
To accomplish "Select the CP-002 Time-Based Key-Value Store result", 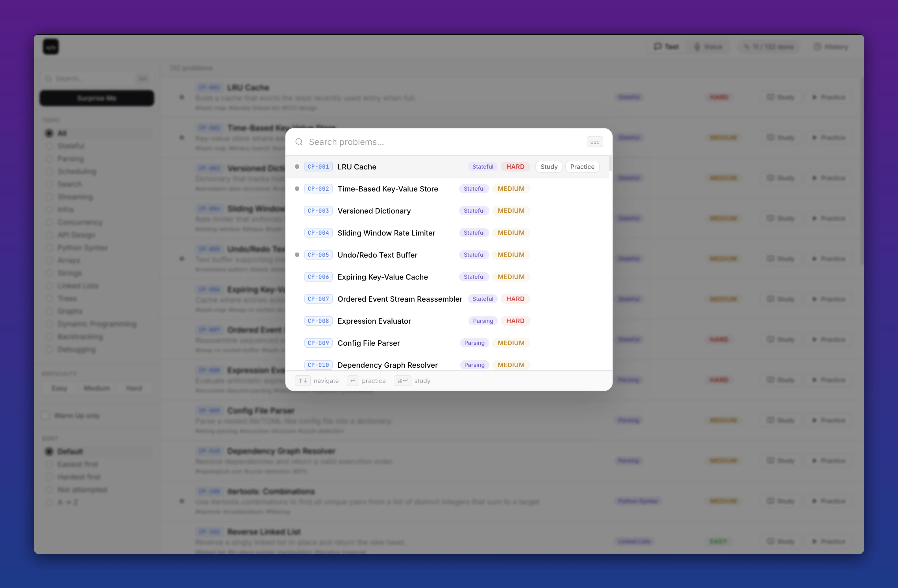I will 387,189.
